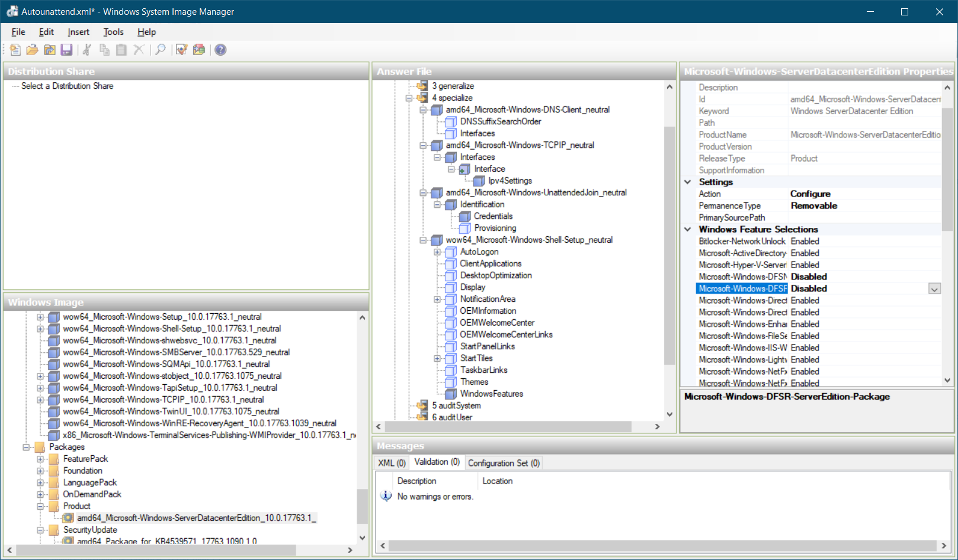This screenshot has height=560, width=958.
Task: Click the New Answer File toolbar icon
Action: 15,50
